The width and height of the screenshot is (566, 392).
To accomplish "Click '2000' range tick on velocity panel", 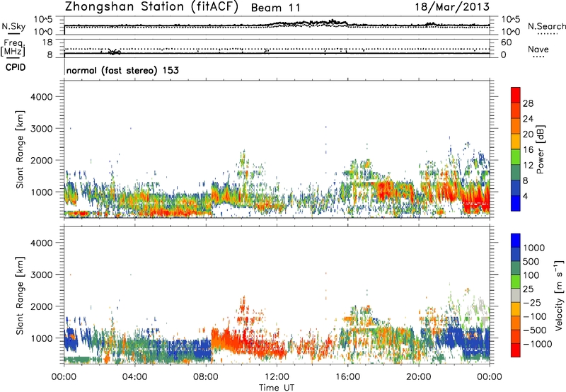I will (x=42, y=306).
